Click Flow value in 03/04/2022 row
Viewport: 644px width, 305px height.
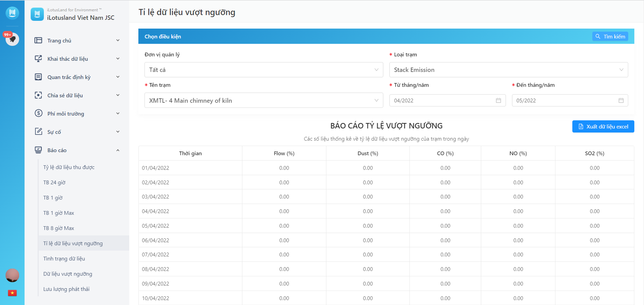284,197
